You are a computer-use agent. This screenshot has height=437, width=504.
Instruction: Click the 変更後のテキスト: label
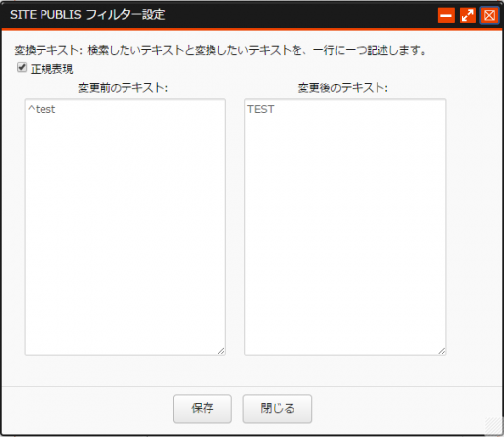(x=343, y=88)
